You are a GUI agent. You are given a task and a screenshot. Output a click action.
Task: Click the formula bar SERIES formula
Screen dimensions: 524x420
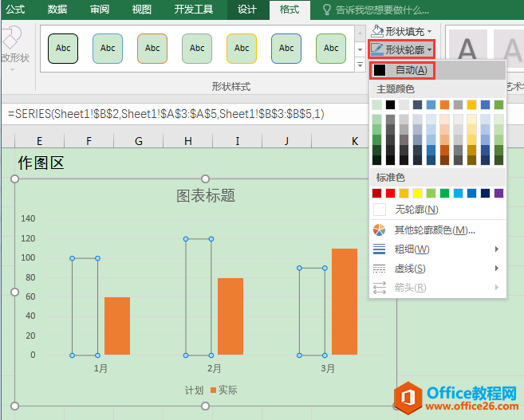coord(166,114)
